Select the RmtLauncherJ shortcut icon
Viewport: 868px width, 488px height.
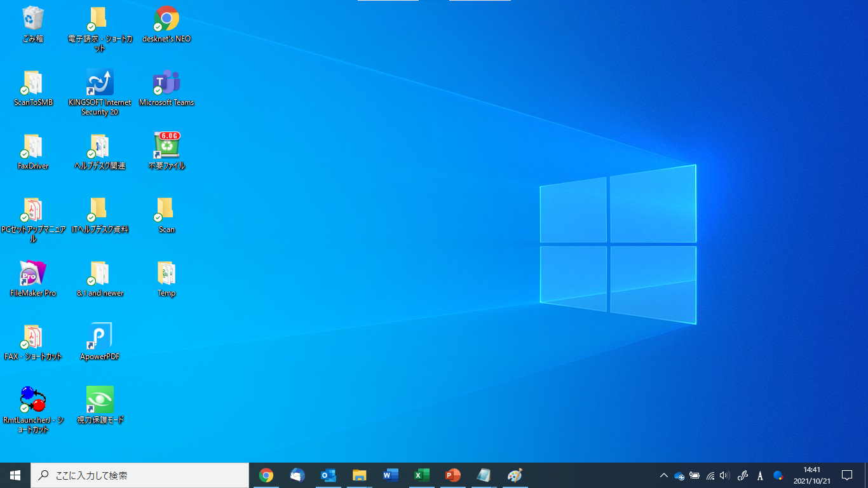[x=33, y=400]
